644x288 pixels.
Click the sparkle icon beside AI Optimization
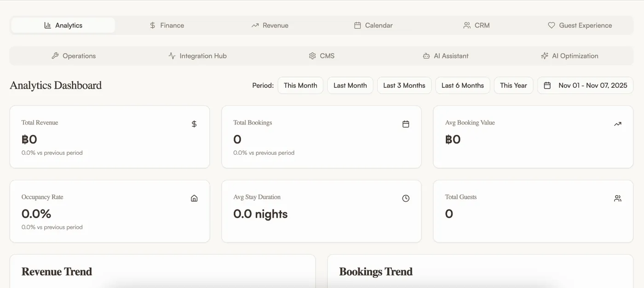[x=545, y=56]
